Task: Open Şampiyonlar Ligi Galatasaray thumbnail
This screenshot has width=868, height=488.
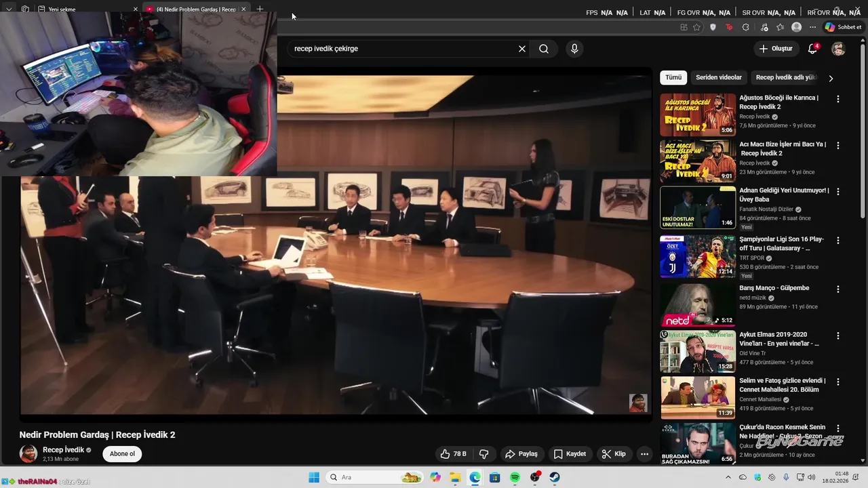Action: click(x=698, y=256)
